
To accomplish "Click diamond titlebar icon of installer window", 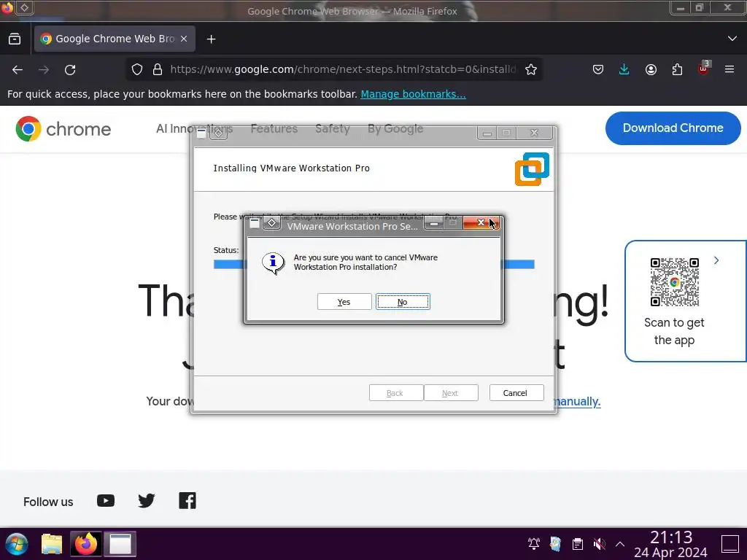I will click(218, 133).
